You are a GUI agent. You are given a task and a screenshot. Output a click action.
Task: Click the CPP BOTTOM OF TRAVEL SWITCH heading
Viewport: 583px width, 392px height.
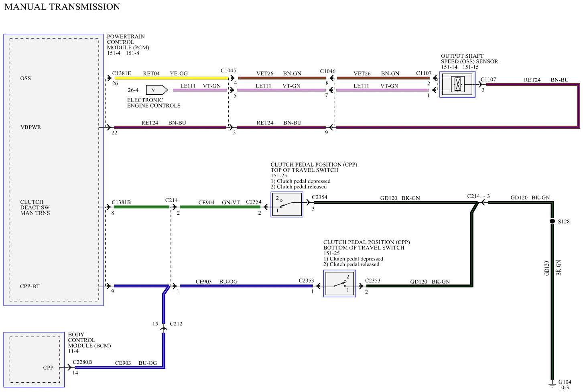click(367, 245)
